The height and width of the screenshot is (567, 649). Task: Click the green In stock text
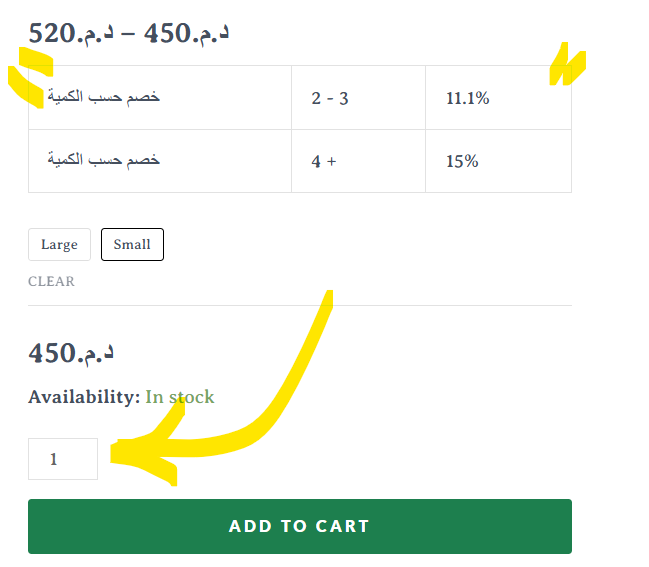(180, 397)
